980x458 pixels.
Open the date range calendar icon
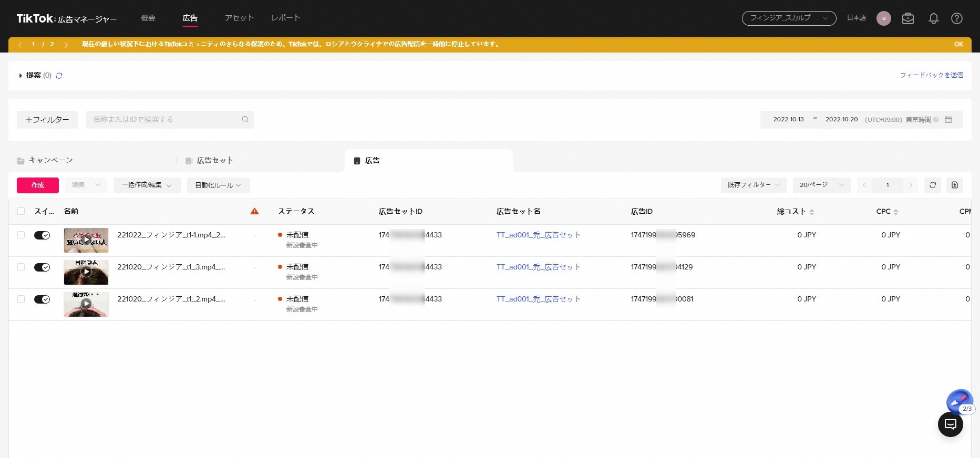(x=948, y=120)
